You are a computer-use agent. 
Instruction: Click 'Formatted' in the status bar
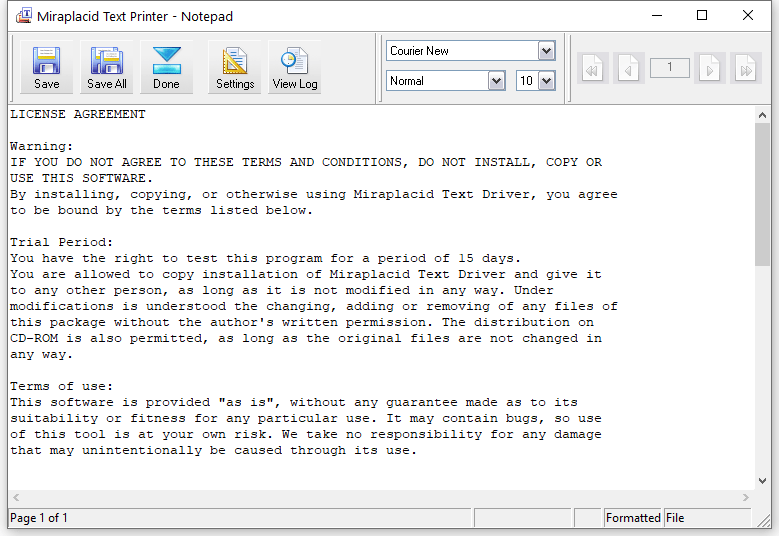633,518
